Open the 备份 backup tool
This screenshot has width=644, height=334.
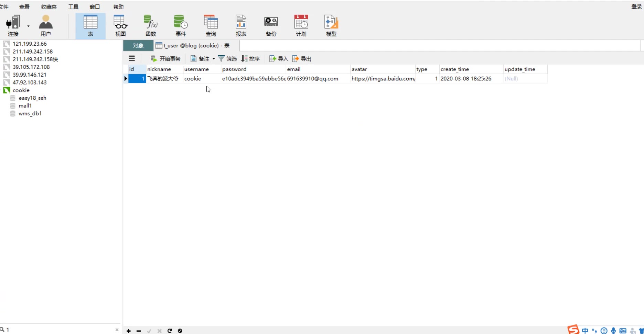coord(271,26)
